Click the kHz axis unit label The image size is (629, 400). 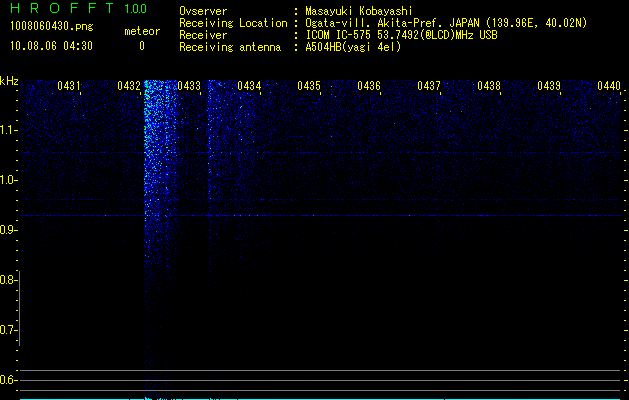[9, 81]
